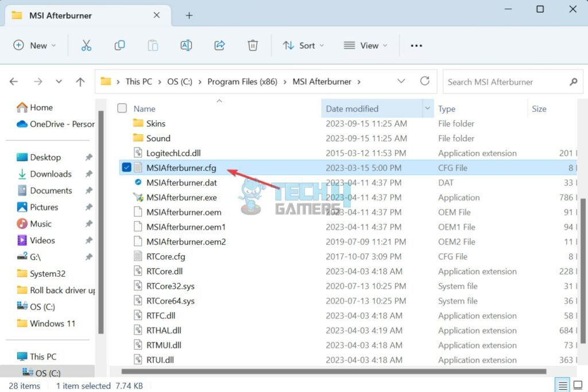The height and width of the screenshot is (392, 588).
Task: Select the Paste icon
Action: coord(153,45)
